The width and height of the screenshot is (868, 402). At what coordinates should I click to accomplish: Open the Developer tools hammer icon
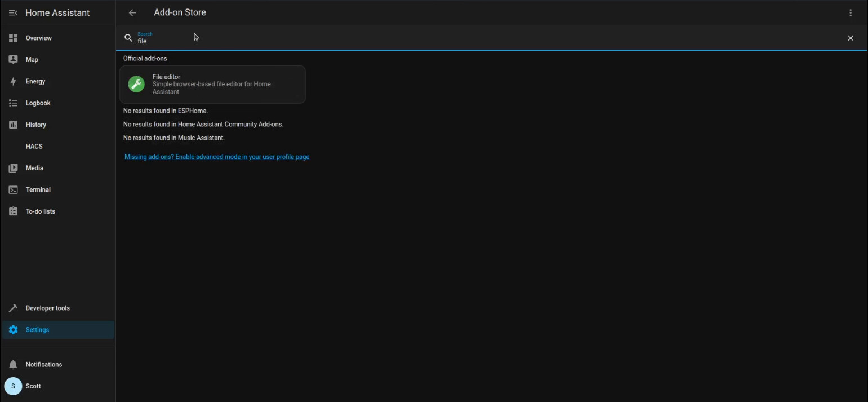[13, 308]
